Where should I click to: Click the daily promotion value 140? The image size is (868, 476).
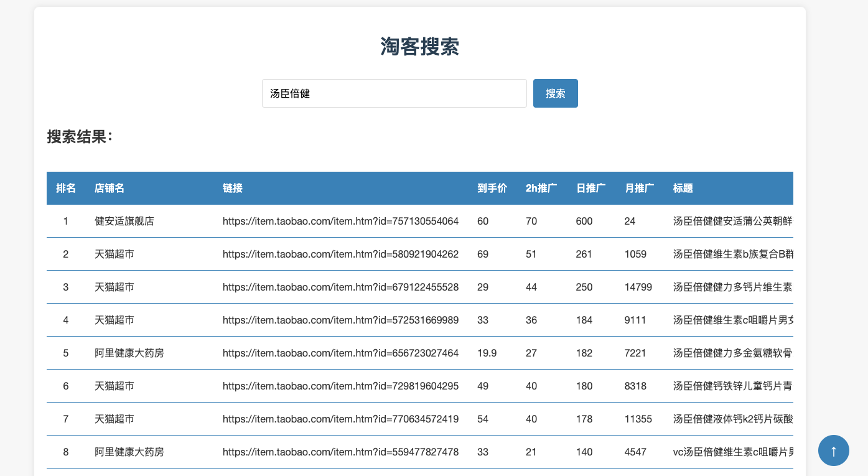pos(584,452)
